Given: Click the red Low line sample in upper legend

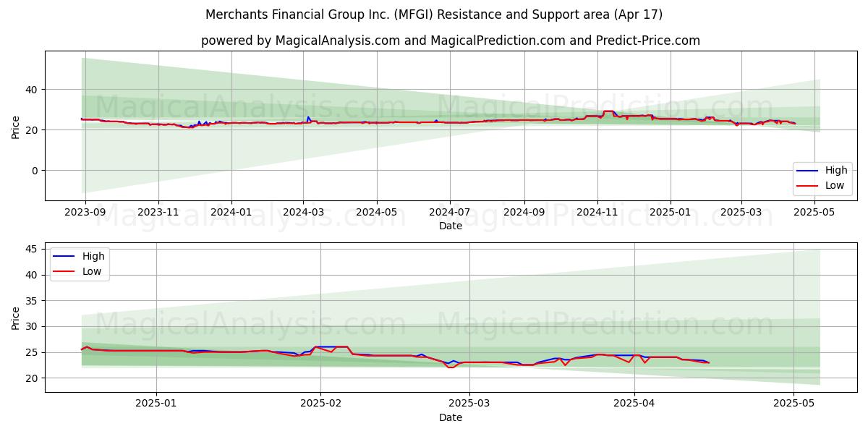Looking at the screenshot, I should 809,185.
